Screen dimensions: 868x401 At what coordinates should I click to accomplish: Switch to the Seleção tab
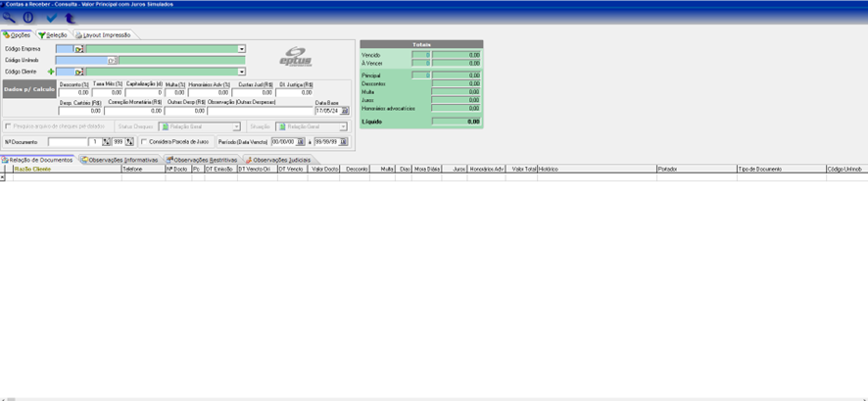click(56, 34)
